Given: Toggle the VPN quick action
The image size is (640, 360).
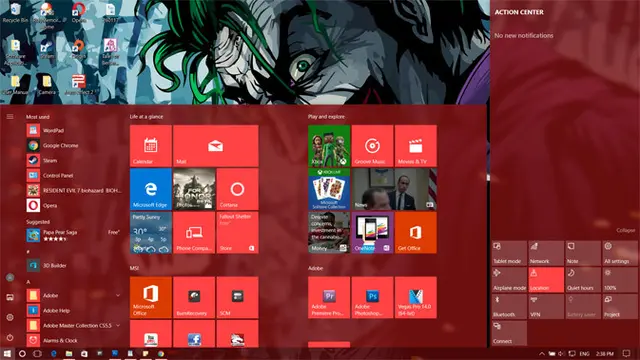Looking at the screenshot, I should pyautogui.click(x=546, y=306).
